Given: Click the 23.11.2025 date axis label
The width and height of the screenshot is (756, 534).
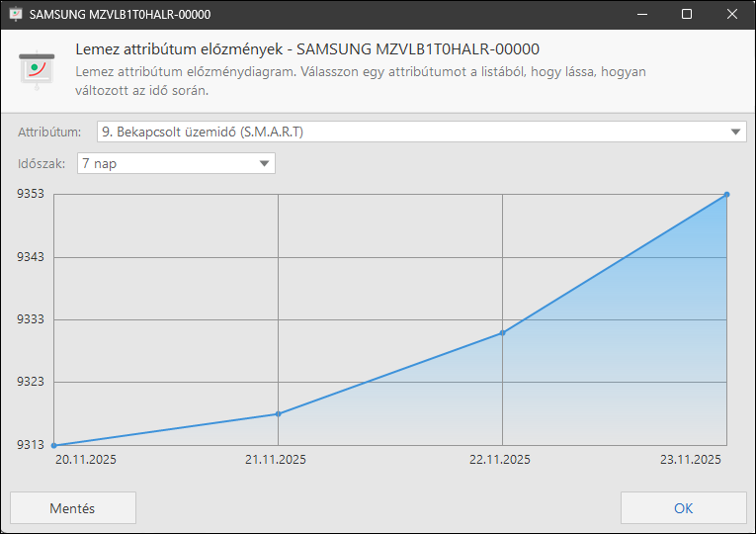Looking at the screenshot, I should [691, 460].
